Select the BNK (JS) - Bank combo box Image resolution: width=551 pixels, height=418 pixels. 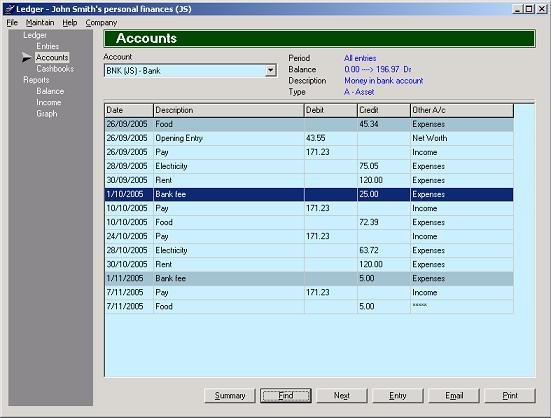click(x=190, y=71)
